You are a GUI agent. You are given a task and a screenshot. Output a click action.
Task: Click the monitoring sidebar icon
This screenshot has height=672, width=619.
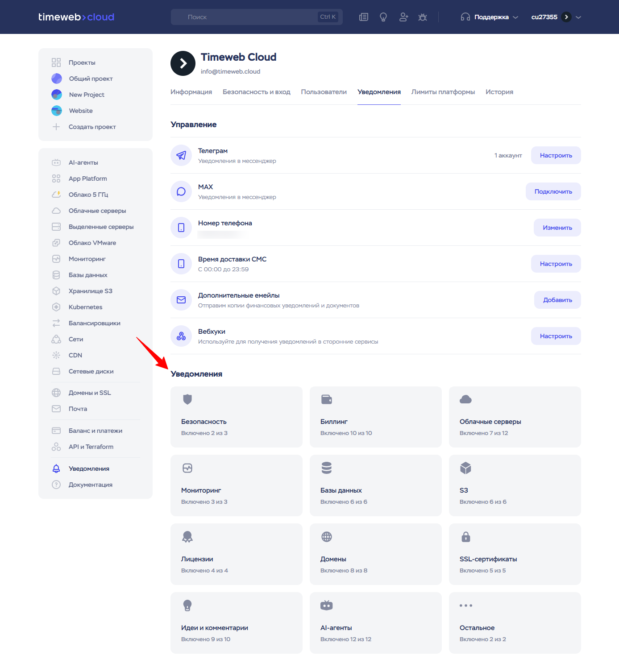pos(56,259)
